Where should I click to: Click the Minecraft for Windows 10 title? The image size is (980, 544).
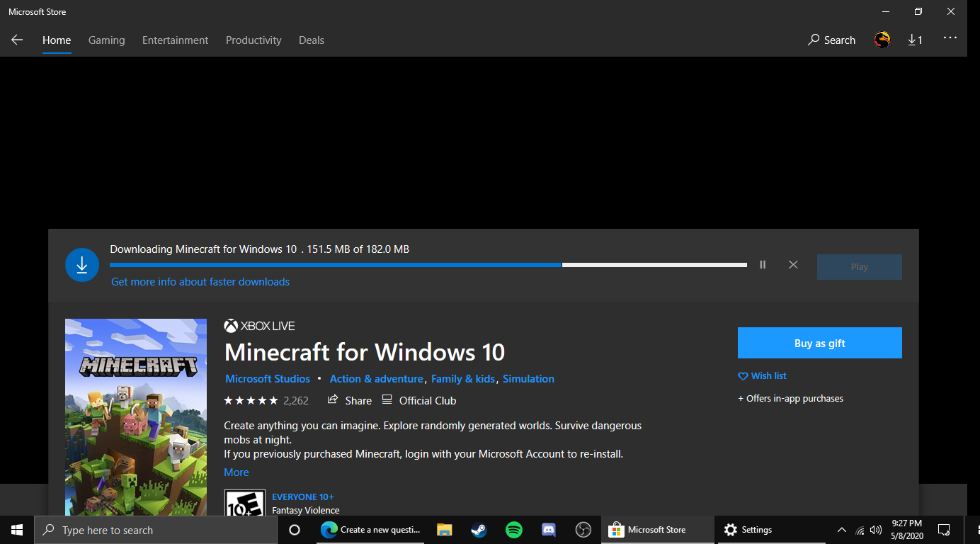coord(365,352)
